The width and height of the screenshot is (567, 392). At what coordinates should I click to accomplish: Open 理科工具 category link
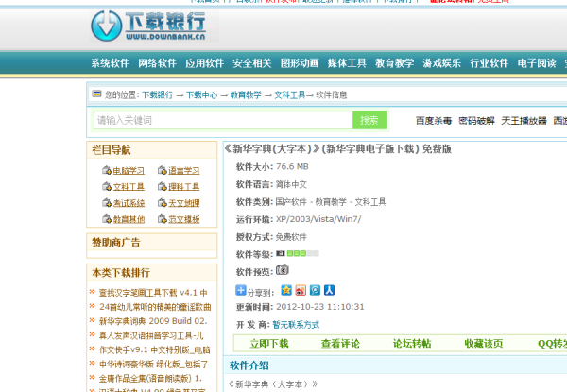[x=184, y=187]
